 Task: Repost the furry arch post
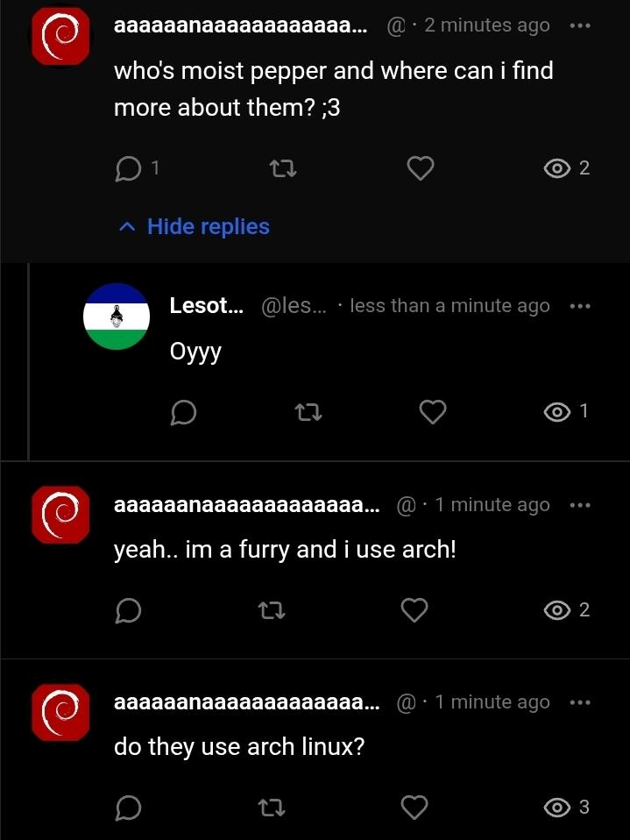click(273, 609)
